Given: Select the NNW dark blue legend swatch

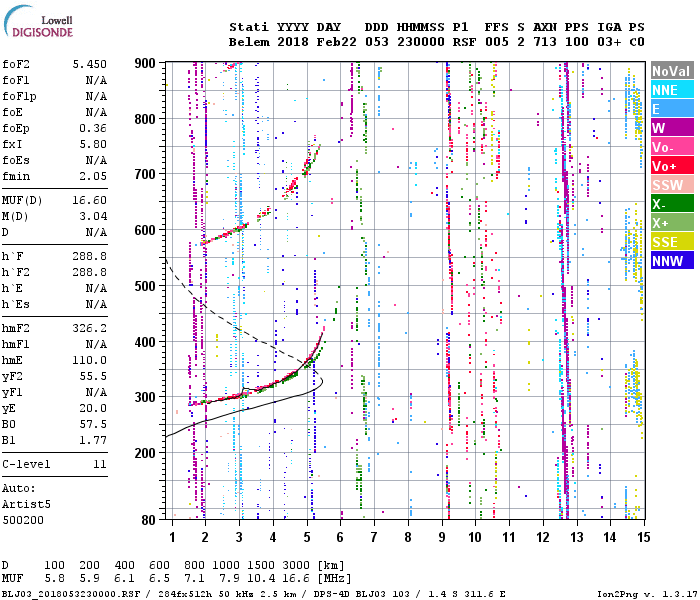Looking at the screenshot, I should click(672, 261).
